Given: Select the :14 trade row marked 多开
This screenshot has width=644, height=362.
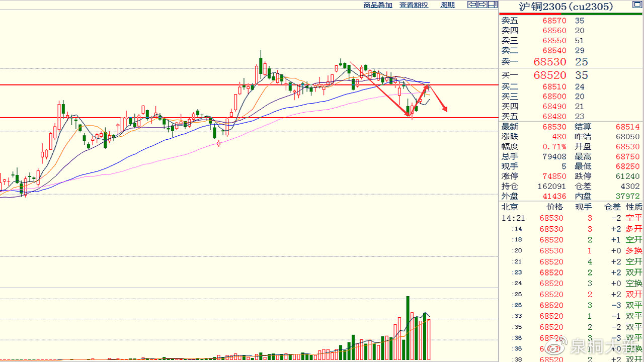Looking at the screenshot, I should 572,229.
